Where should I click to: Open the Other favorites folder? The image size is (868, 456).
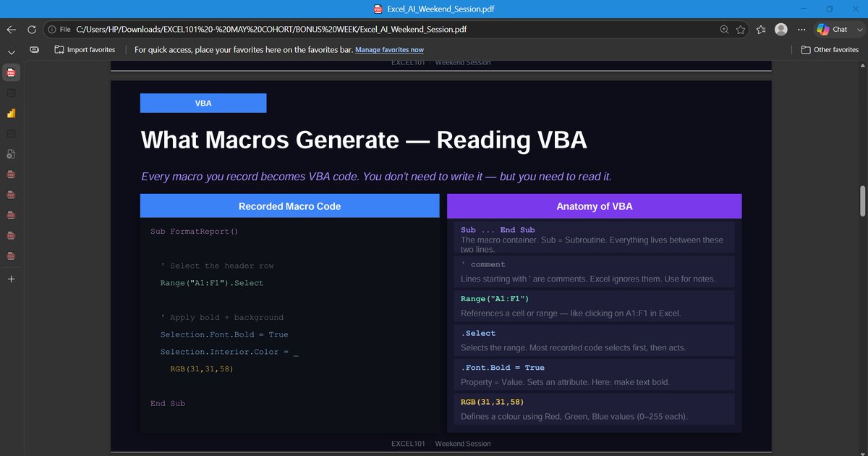tap(830, 50)
